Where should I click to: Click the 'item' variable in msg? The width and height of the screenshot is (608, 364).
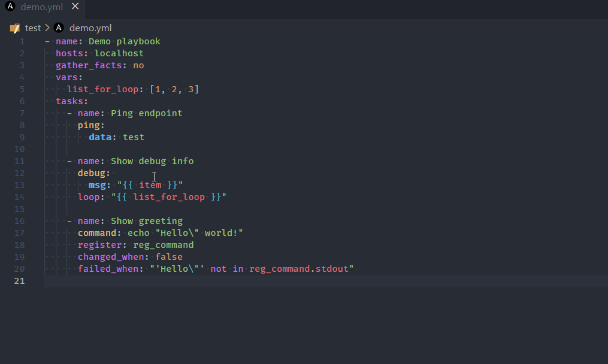pos(150,186)
